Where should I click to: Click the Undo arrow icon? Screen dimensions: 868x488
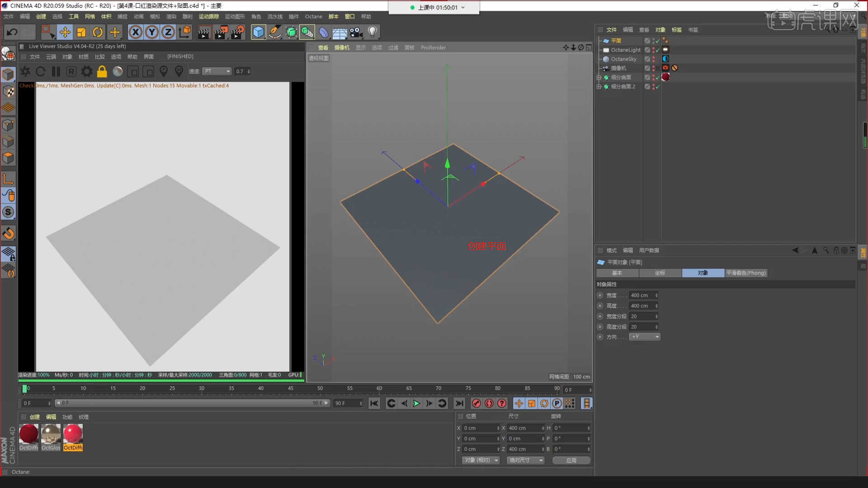(x=12, y=32)
